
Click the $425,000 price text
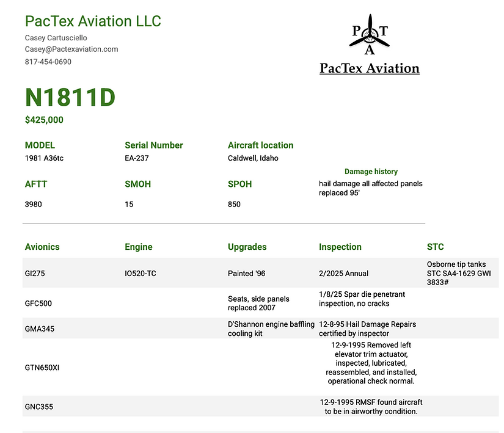44,120
